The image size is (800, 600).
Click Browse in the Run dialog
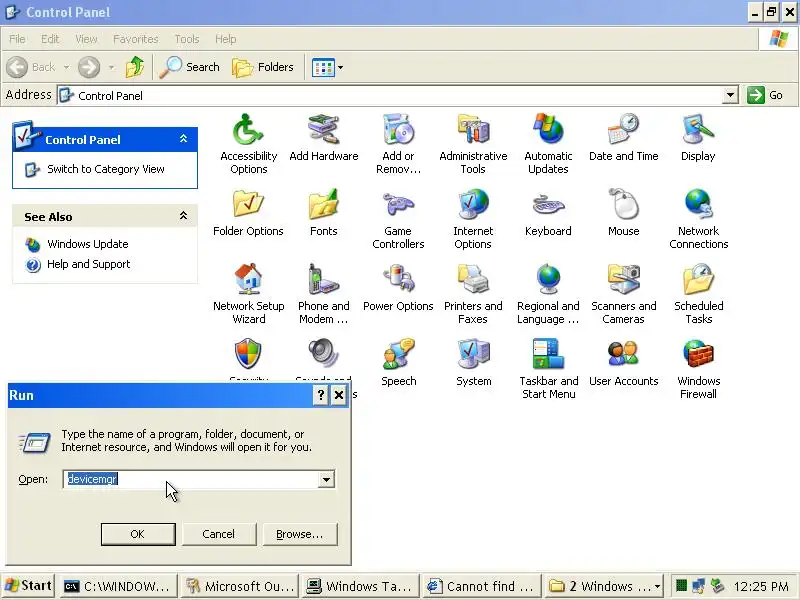(x=299, y=534)
